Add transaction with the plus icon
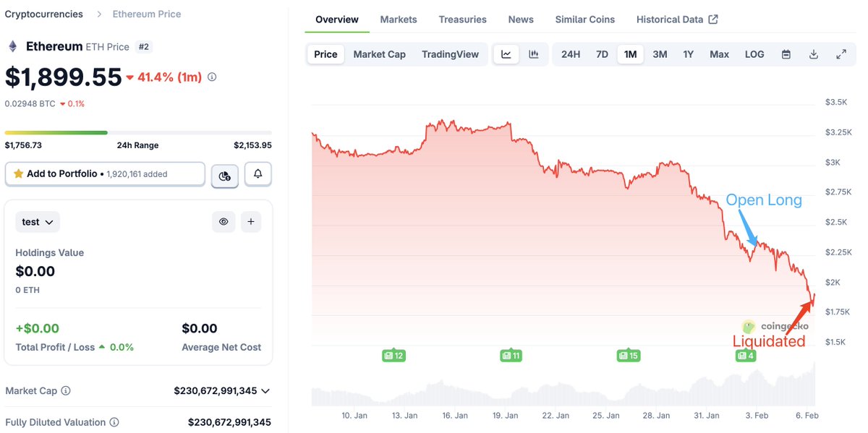The image size is (868, 433). 250,222
